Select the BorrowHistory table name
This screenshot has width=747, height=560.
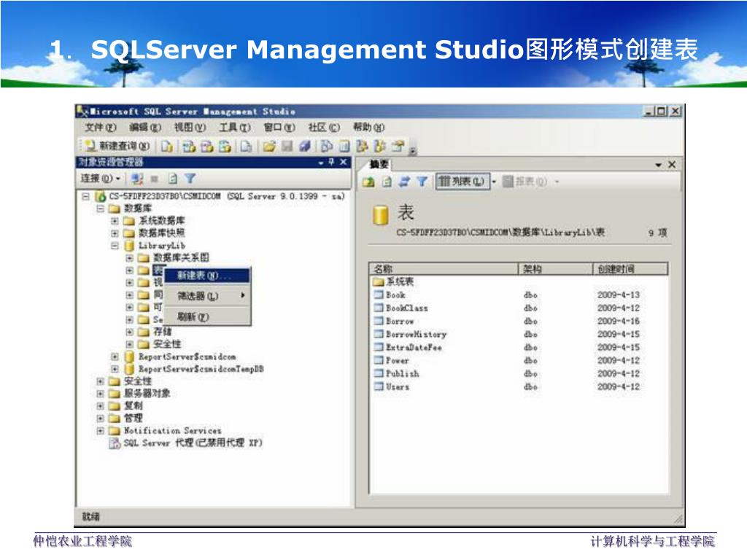pyautogui.click(x=416, y=334)
